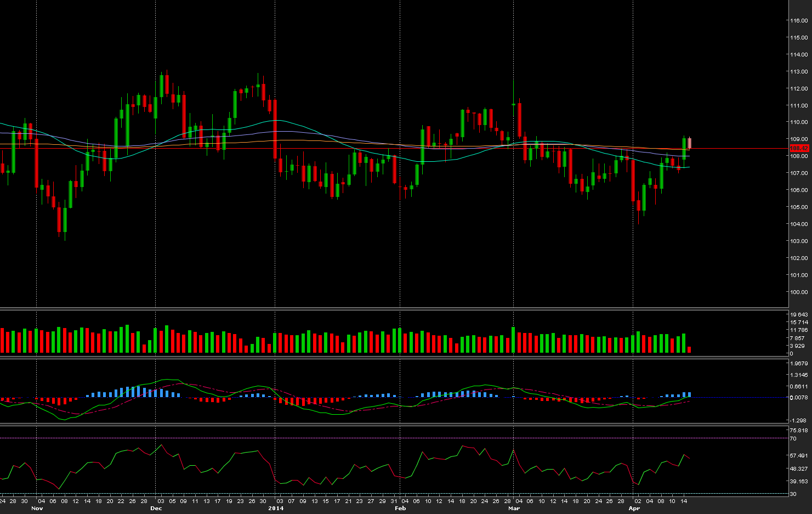Select the 75.818 RSI axis value
The image size is (812, 514).
coord(799,430)
